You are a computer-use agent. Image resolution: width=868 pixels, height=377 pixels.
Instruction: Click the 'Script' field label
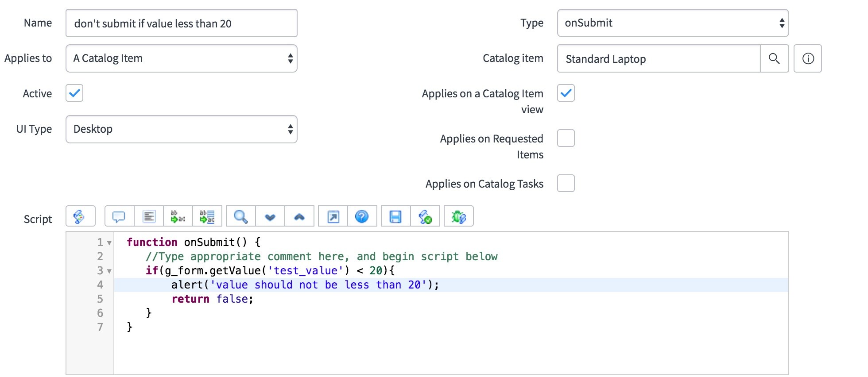(x=38, y=219)
